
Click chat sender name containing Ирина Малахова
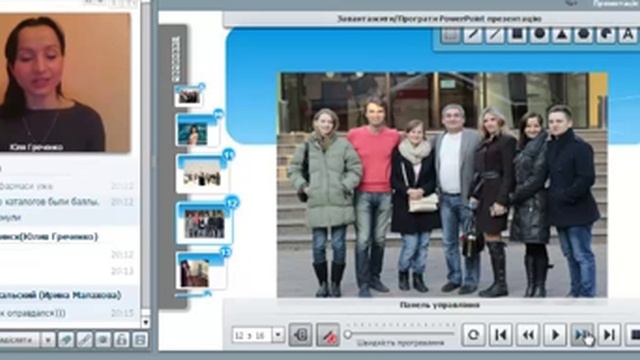60,295
